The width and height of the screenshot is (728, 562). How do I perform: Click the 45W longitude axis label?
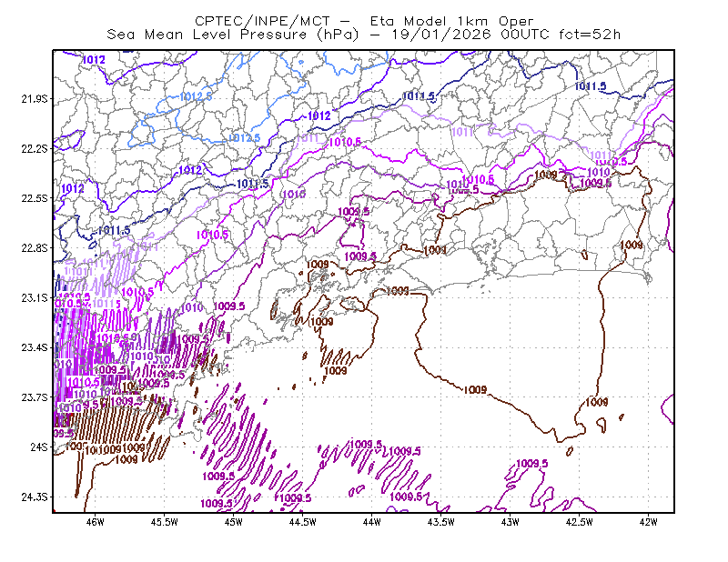click(234, 522)
